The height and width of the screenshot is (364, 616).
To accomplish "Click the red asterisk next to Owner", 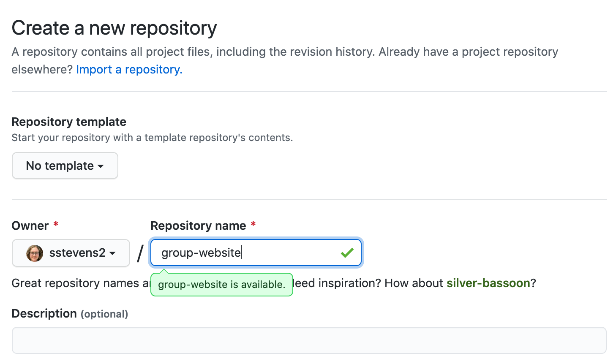I will (x=55, y=225).
